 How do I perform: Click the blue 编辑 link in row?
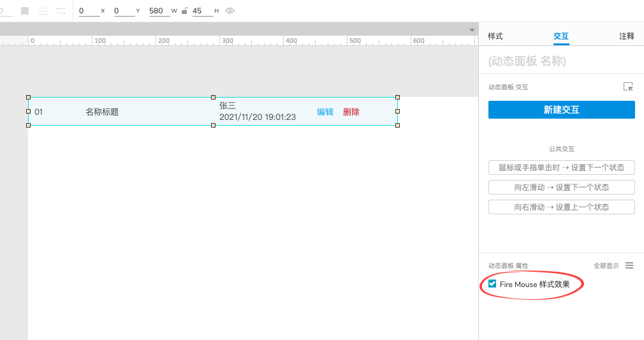325,112
